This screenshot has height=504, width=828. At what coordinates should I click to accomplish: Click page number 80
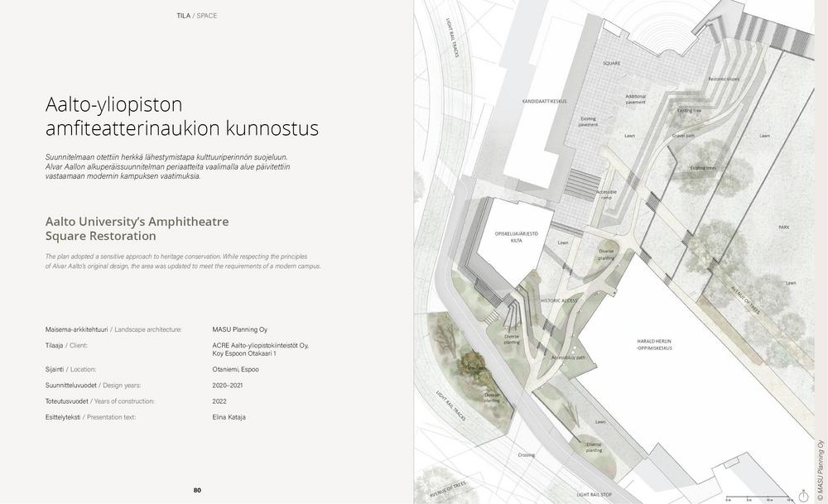click(x=197, y=490)
